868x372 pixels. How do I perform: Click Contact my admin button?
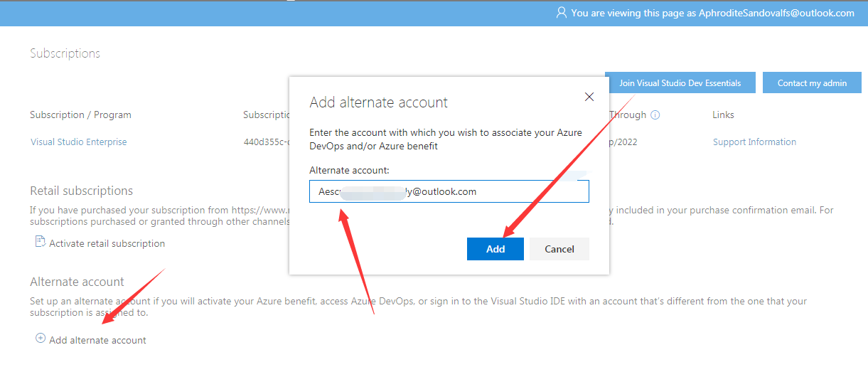pyautogui.click(x=812, y=83)
